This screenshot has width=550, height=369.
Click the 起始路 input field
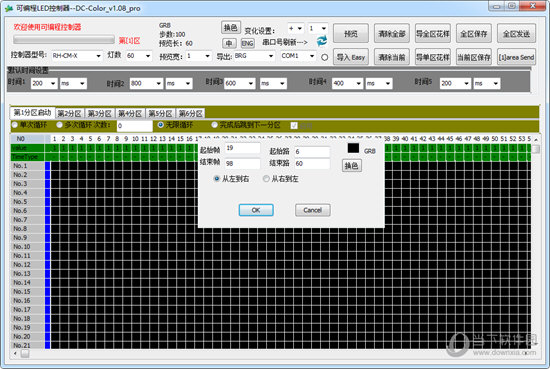[x=312, y=152]
